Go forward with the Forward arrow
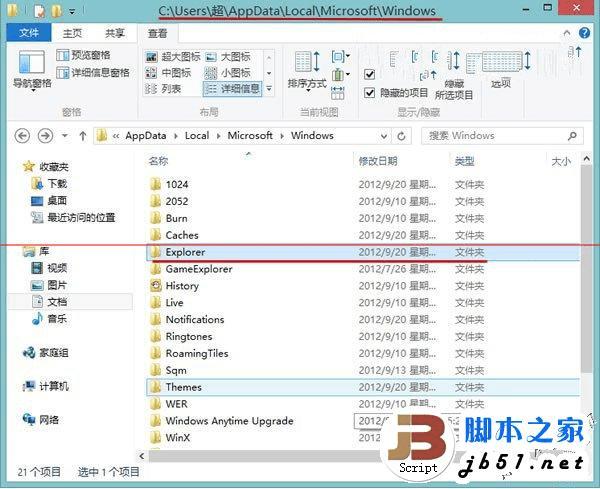Screen dimensions: 600x489 click(x=45, y=136)
